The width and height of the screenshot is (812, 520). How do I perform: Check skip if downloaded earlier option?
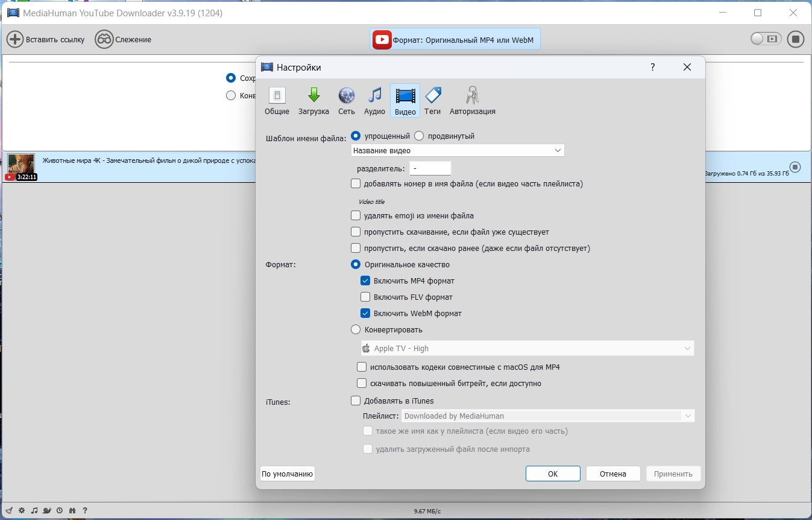(356, 249)
